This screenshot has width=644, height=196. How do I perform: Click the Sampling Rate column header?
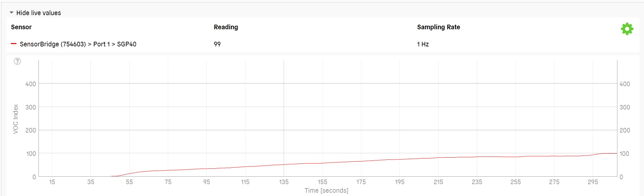pos(438,27)
